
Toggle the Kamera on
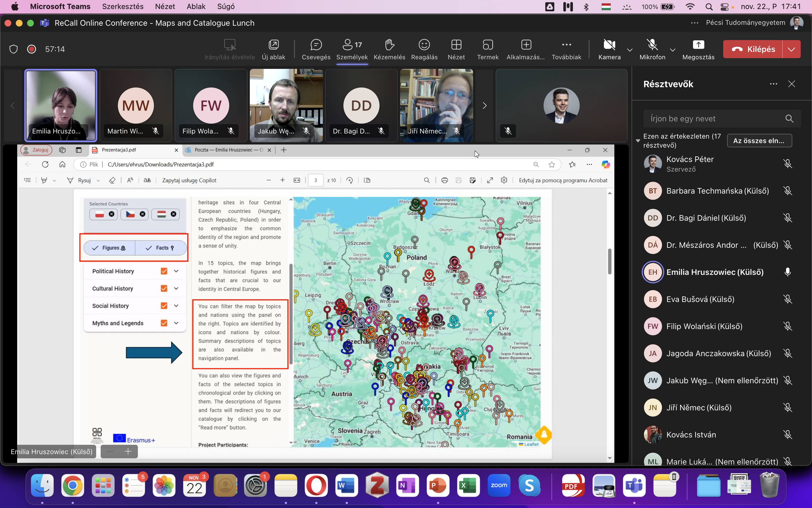(609, 49)
